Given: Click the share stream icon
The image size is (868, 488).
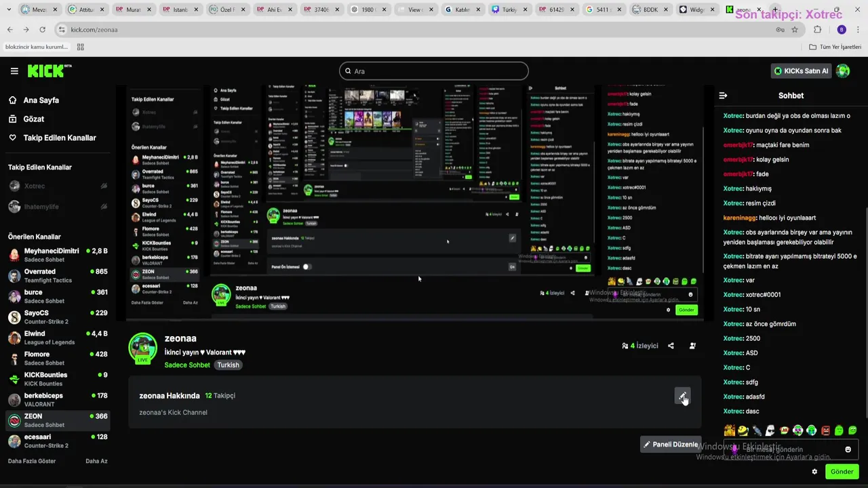Looking at the screenshot, I should [671, 346].
